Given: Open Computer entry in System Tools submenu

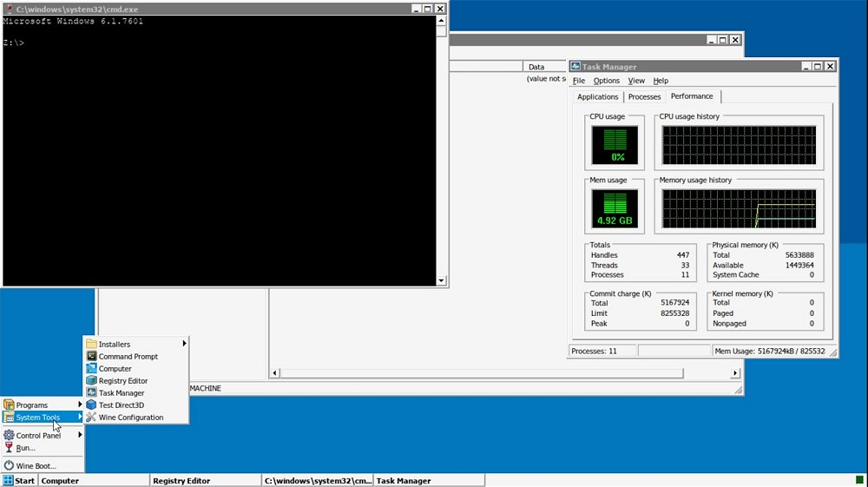Looking at the screenshot, I should [x=115, y=369].
